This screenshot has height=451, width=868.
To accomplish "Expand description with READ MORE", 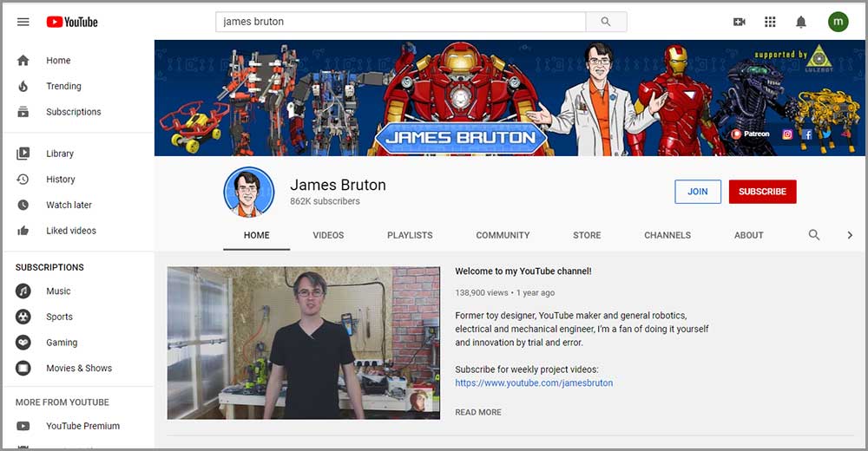I will (x=478, y=412).
